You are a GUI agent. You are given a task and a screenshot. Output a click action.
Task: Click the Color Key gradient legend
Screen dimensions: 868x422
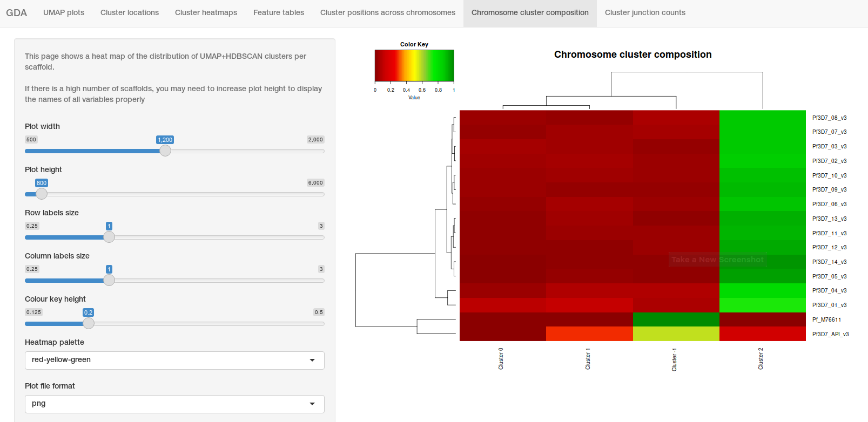coord(414,65)
